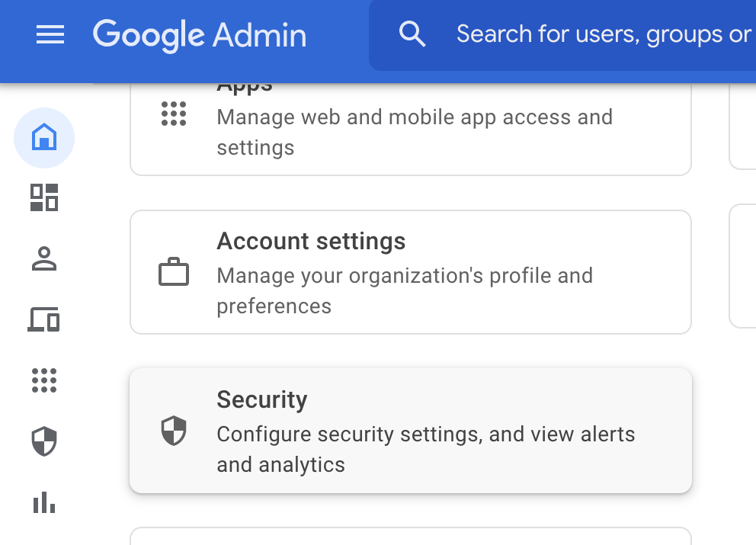
Task: Focus the Search for users, groups field
Action: point(602,35)
